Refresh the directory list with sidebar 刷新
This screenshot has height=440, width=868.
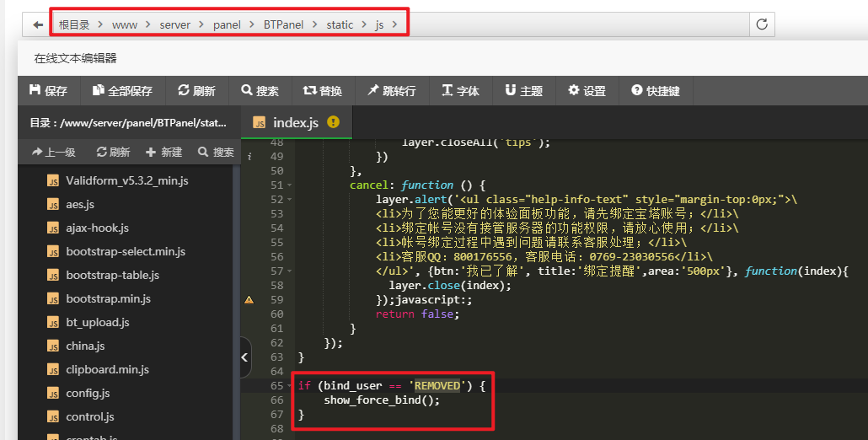pos(114,153)
